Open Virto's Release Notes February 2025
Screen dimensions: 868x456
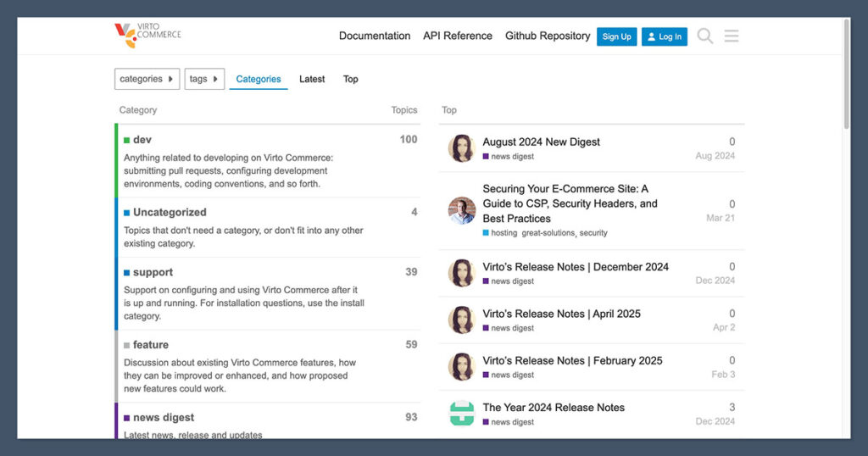[572, 361]
